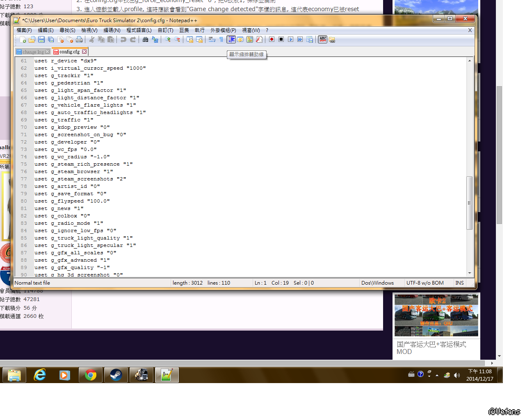The width and height of the screenshot is (525, 420).
Task: Open the Replace tool icon
Action: click(155, 39)
